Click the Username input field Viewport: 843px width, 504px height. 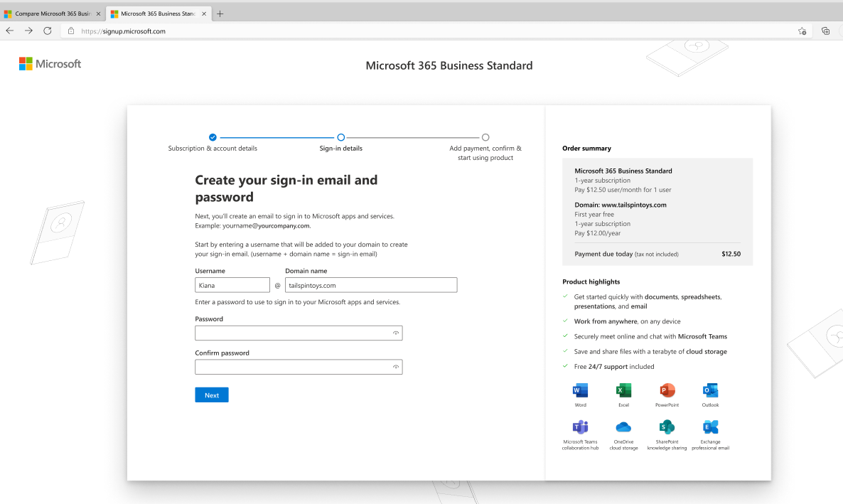[x=232, y=285]
